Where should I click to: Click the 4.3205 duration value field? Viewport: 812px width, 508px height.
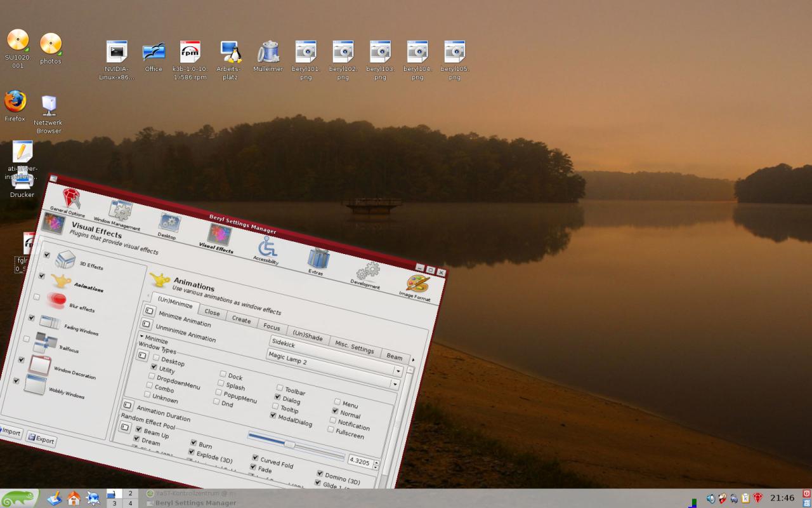click(x=360, y=462)
